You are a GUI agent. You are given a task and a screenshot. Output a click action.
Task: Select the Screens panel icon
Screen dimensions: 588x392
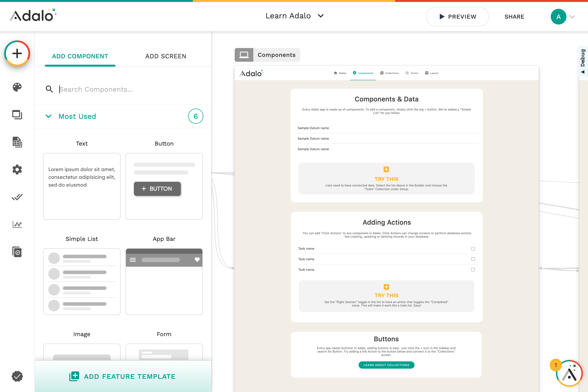point(17,115)
